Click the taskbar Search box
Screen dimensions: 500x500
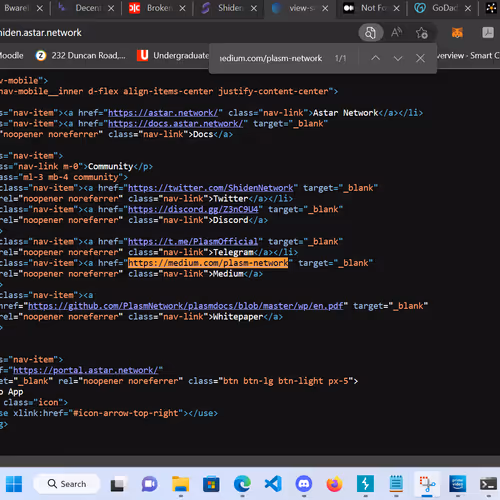click(x=67, y=484)
